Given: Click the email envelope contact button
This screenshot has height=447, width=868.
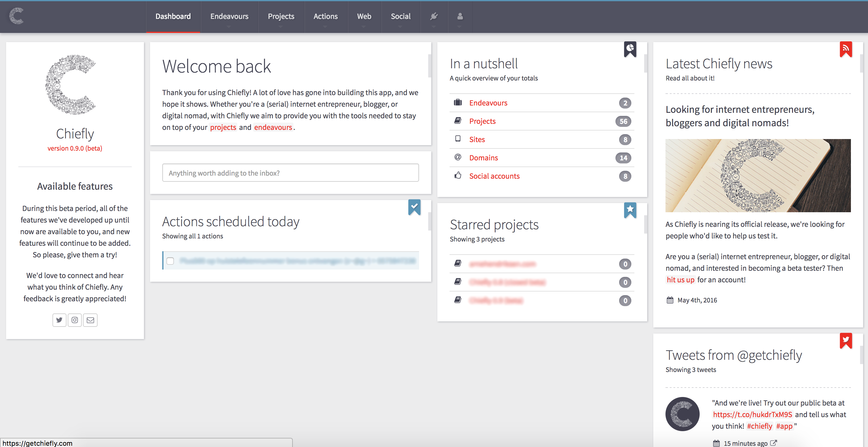Looking at the screenshot, I should click(90, 320).
